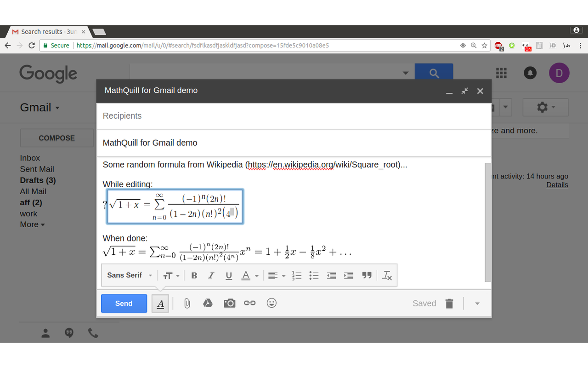Expand the alignment options arrow
Viewport: 588px width, 368px height.
click(x=283, y=276)
